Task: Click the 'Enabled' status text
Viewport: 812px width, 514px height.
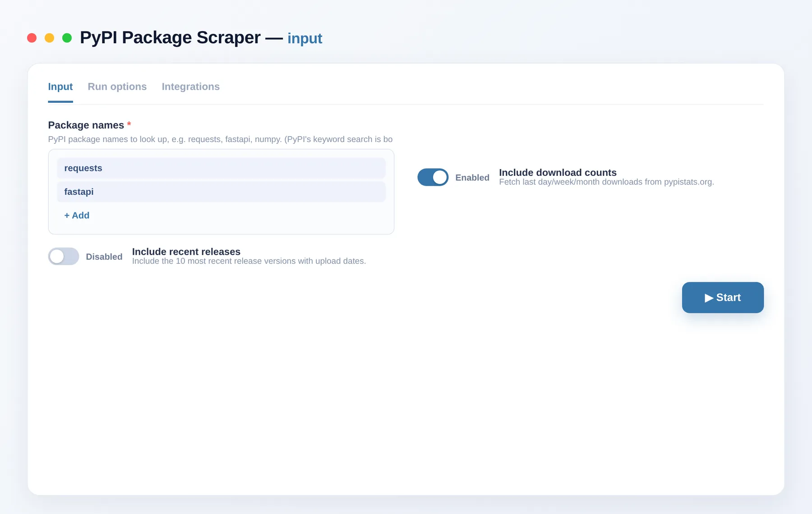Action: (x=472, y=178)
